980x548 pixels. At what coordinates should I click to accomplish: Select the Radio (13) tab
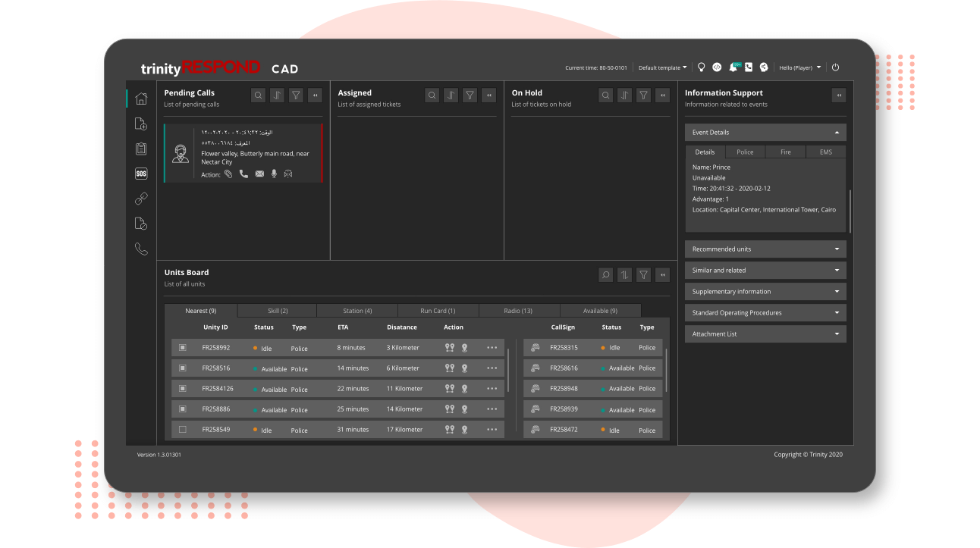(519, 311)
